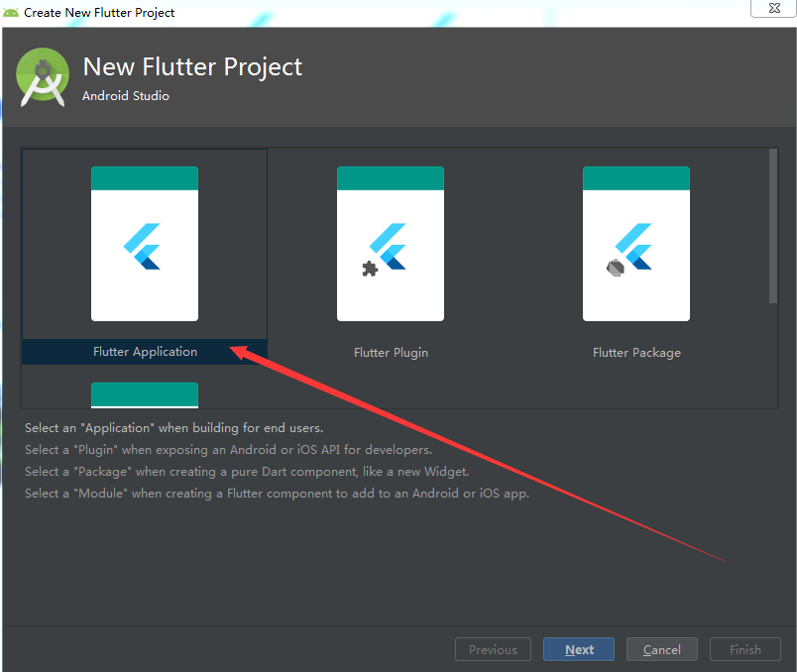Select the Flutter Application project icon
This screenshot has width=797, height=672.
145,244
